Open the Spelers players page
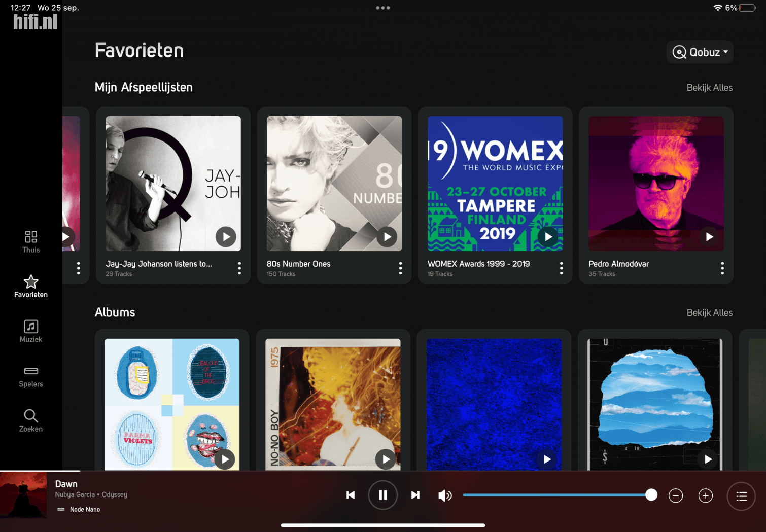Screen dimensions: 766x532 tap(31, 376)
